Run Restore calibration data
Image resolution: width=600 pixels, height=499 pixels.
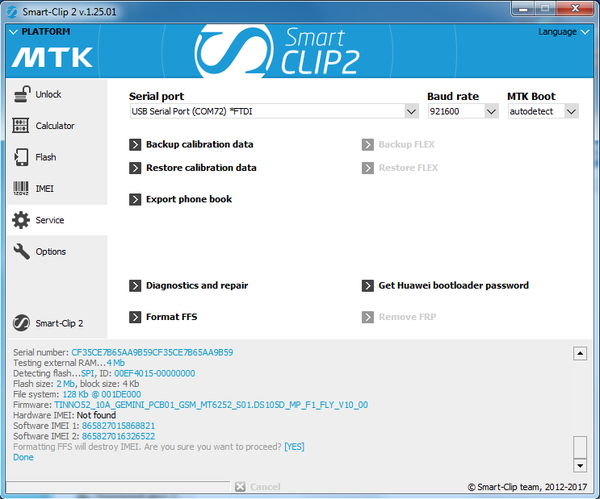[x=200, y=168]
